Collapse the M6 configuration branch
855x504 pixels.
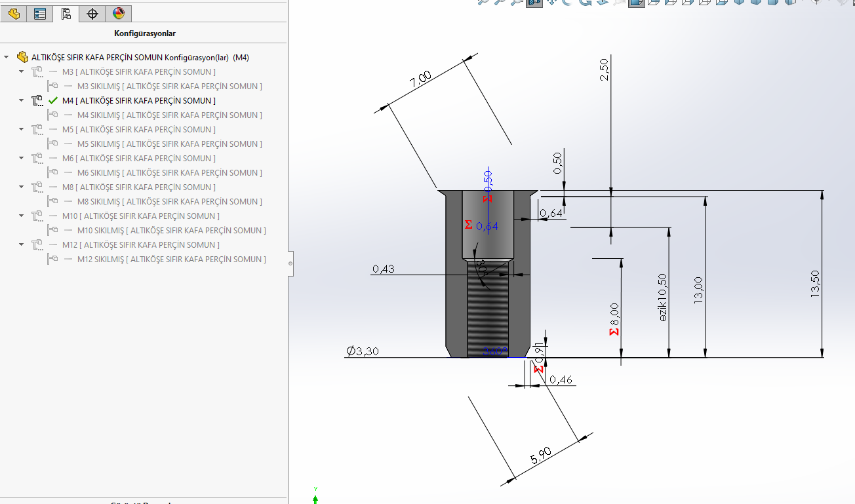click(x=22, y=158)
